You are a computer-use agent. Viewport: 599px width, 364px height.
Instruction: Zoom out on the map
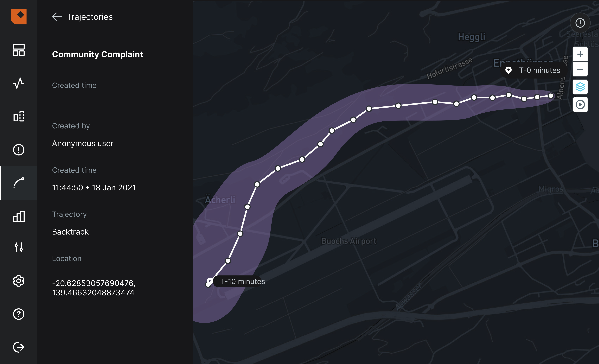[580, 69]
